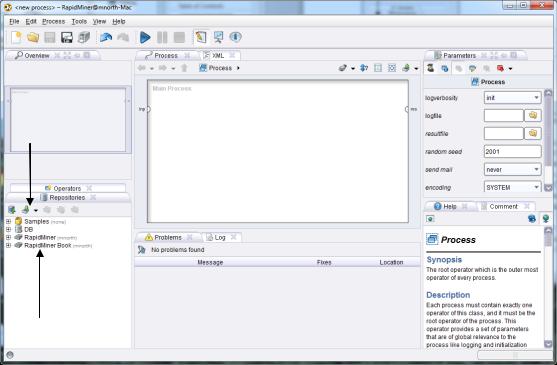This screenshot has height=365, width=557.
Task: Open the encoding dropdown showing SYSTEM
Action: pos(512,187)
